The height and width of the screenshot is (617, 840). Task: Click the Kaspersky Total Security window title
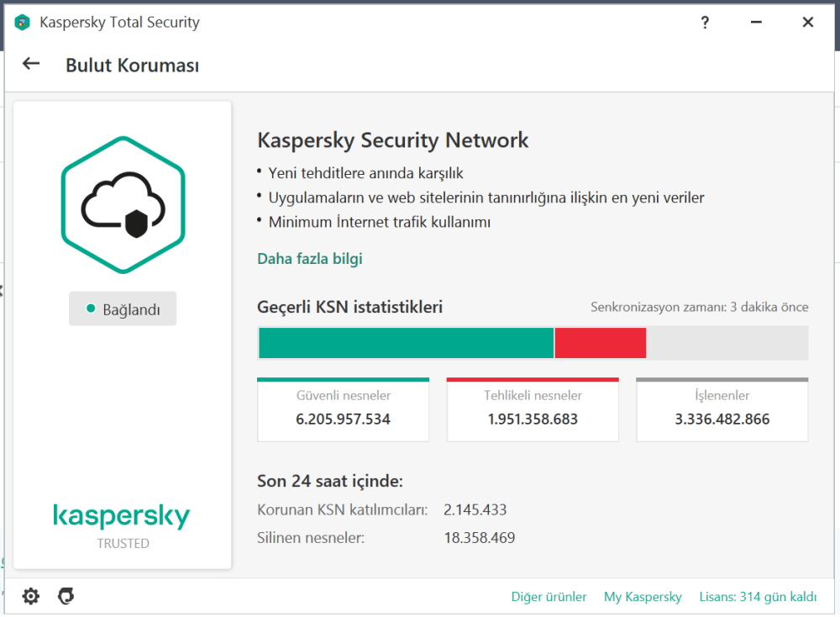(x=119, y=23)
